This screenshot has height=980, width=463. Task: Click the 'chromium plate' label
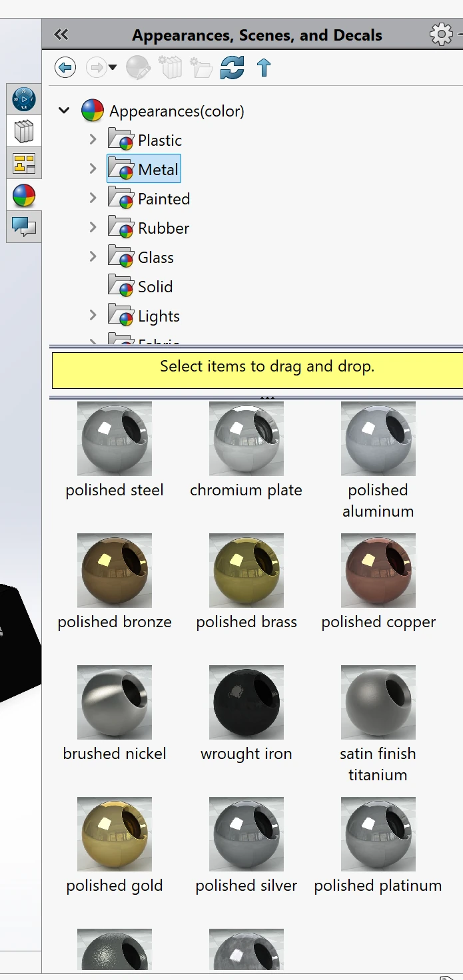246,491
